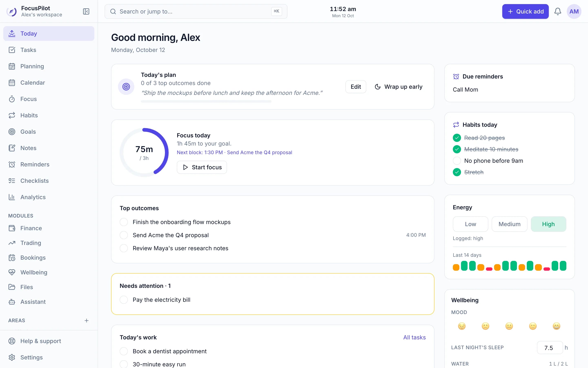Uncheck the Stretch habit

point(457,172)
